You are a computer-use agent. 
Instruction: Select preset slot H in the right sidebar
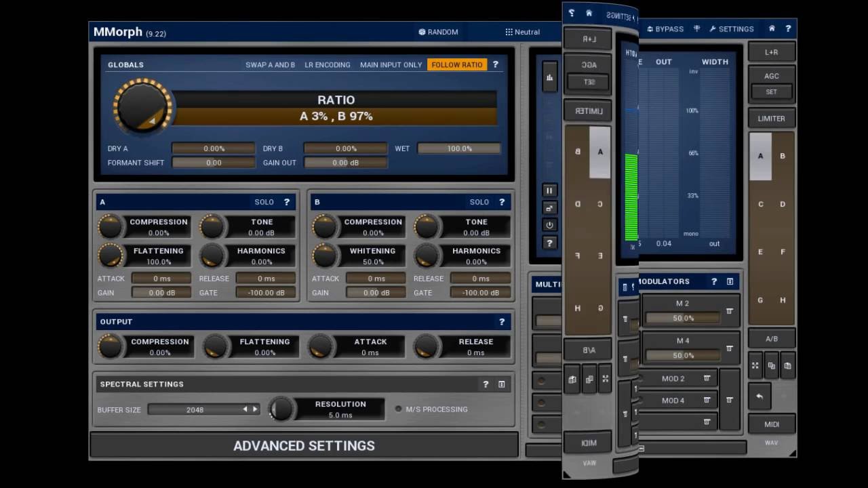point(783,300)
